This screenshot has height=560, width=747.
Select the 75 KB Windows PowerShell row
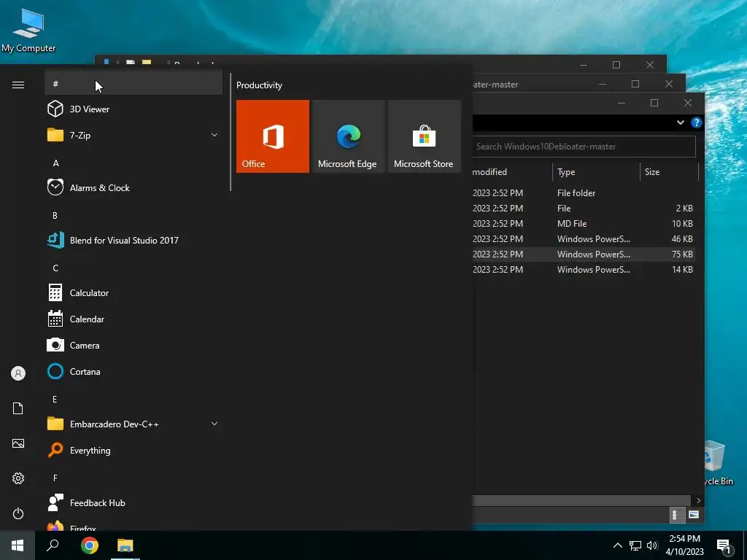tap(583, 254)
